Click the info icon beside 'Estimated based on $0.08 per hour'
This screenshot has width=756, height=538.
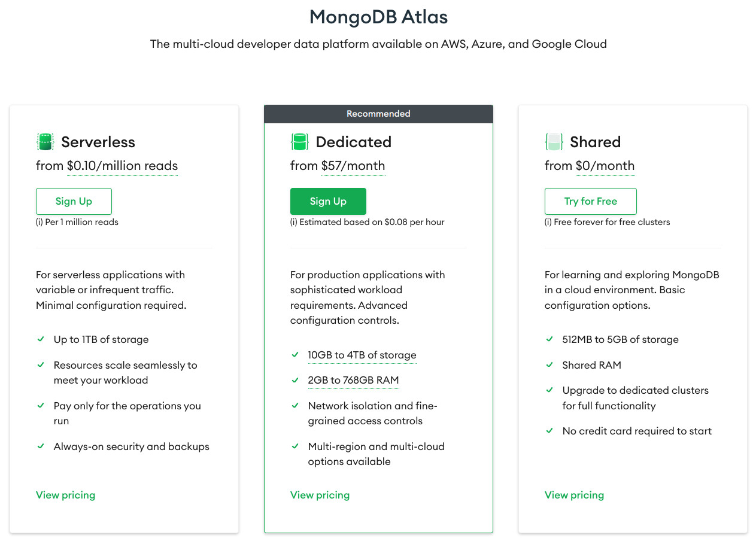click(293, 221)
